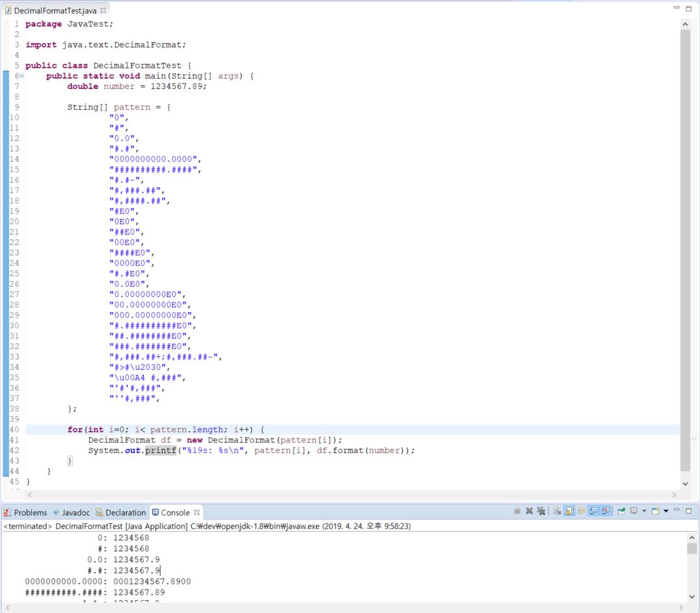Clear the Console output

tap(557, 511)
